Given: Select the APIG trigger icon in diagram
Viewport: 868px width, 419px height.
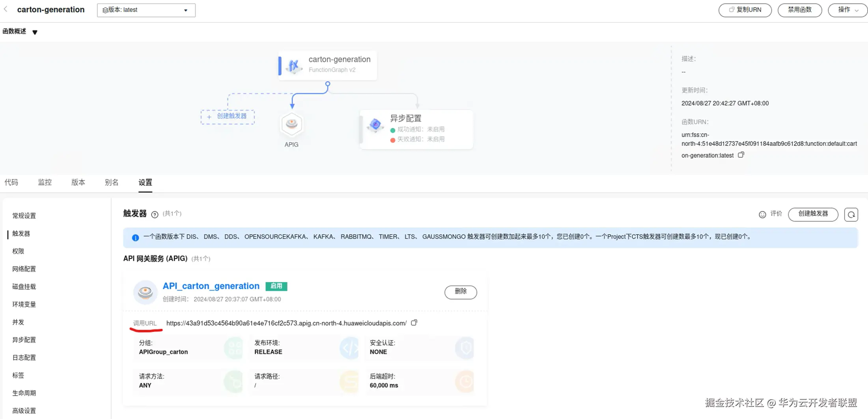Looking at the screenshot, I should coord(291,124).
